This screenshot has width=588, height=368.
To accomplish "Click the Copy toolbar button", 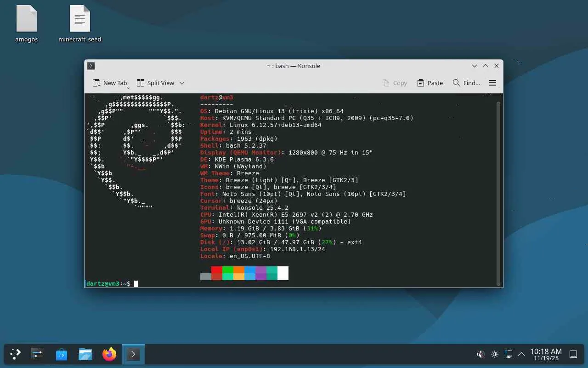I will pos(395,83).
